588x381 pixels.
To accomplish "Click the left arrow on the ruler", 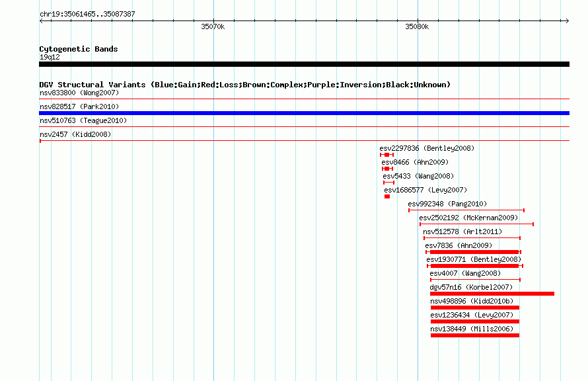I will point(41,21).
